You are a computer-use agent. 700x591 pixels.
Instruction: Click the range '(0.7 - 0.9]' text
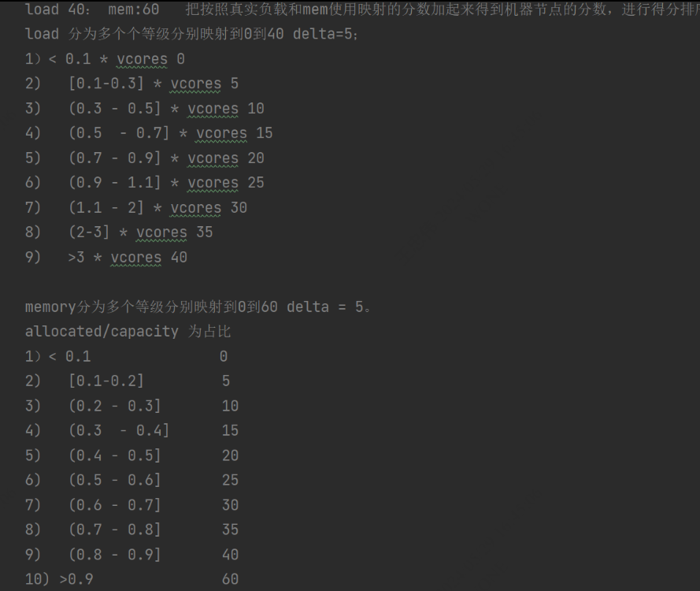(x=115, y=158)
